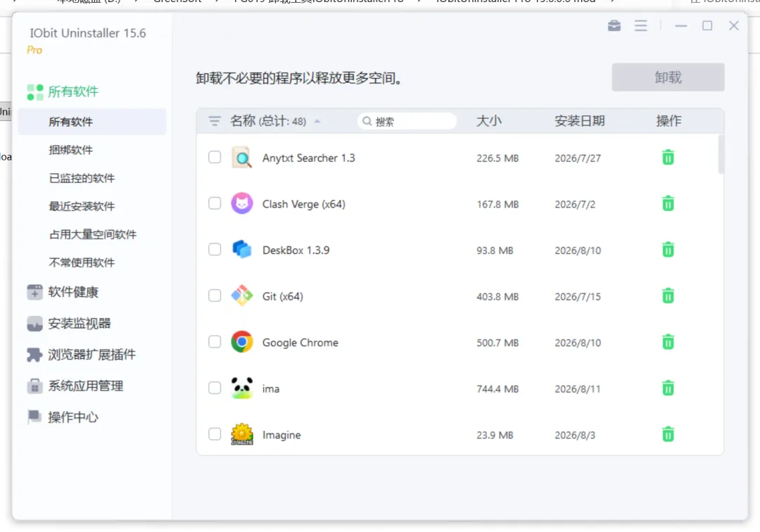
Task: Click the IObit Uninstaller 15.6 title
Action: 88,33
